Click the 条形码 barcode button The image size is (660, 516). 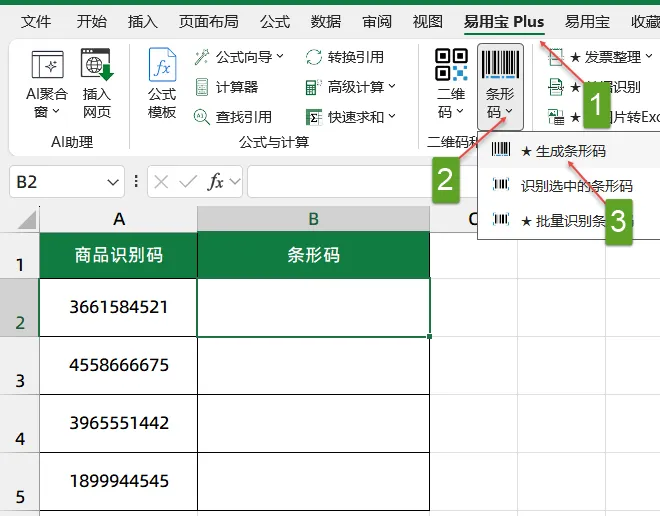tap(500, 86)
